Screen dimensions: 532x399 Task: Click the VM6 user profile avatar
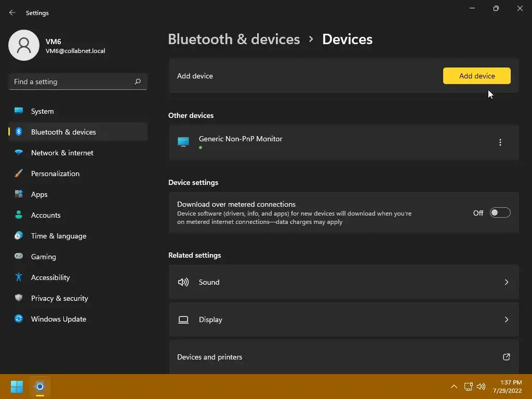pos(24,45)
